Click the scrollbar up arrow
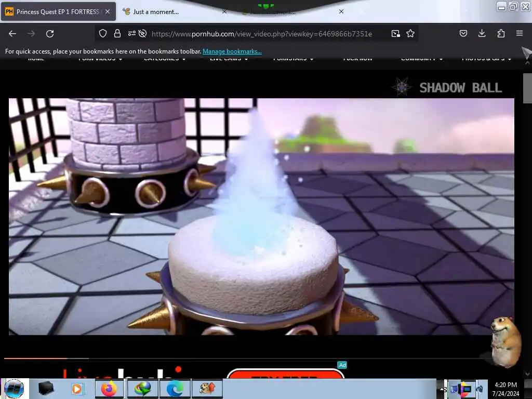Screen dimensions: 532x399 tap(527, 63)
